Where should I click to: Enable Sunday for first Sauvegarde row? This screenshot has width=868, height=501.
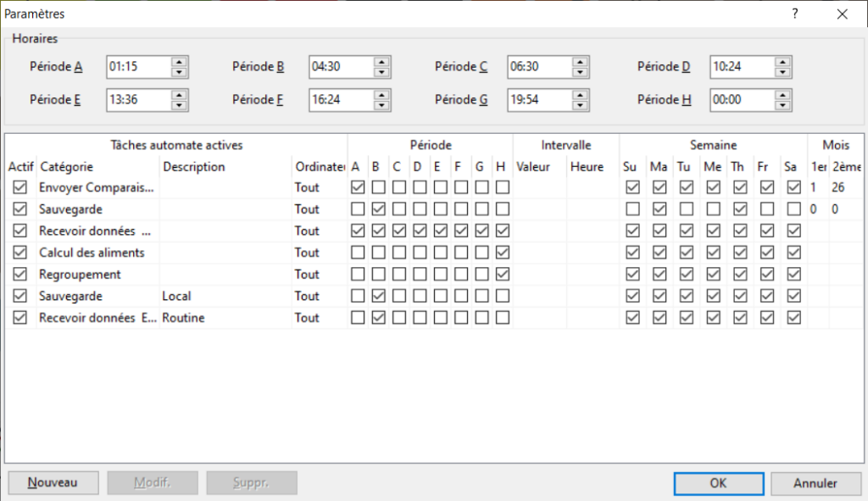pos(633,209)
